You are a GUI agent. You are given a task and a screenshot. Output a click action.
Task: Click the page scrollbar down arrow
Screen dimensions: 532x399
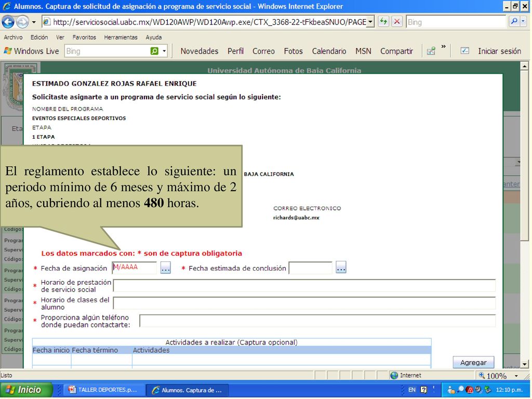point(525,364)
